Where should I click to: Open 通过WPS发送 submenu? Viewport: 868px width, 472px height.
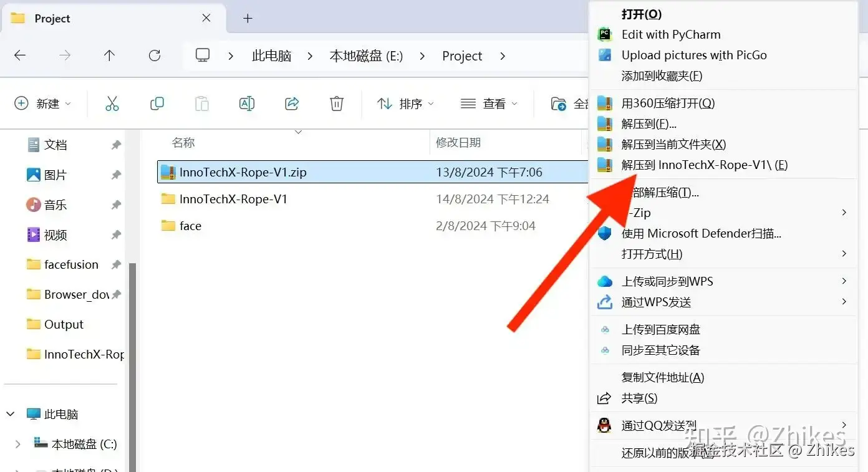coord(723,302)
